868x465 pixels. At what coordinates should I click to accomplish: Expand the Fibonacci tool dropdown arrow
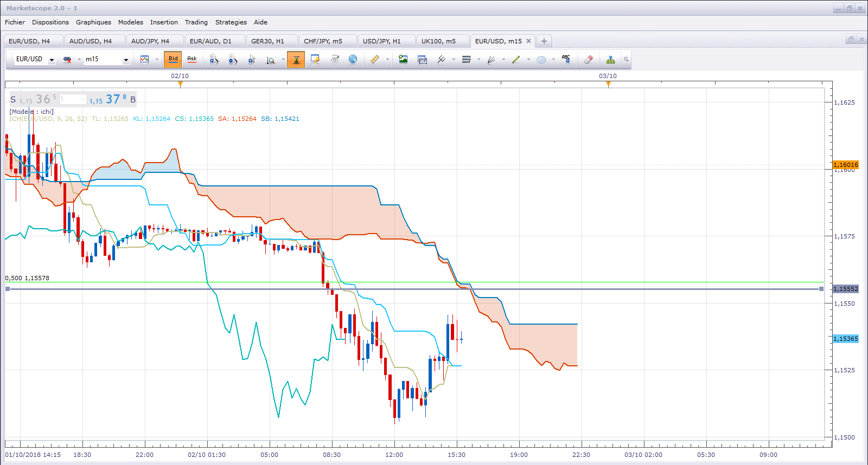478,60
